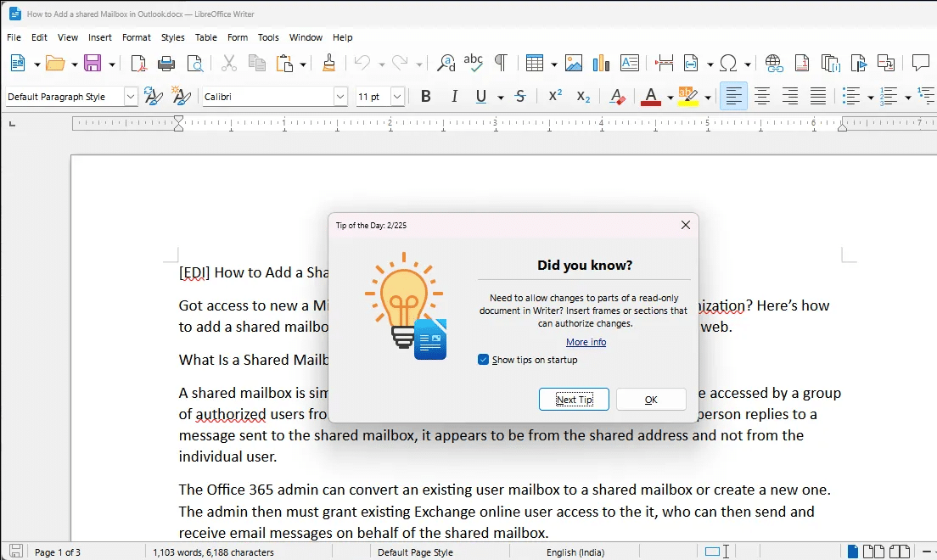Insert a hyperlink using the toolbar icon
The width and height of the screenshot is (937, 560).
pyautogui.click(x=772, y=63)
